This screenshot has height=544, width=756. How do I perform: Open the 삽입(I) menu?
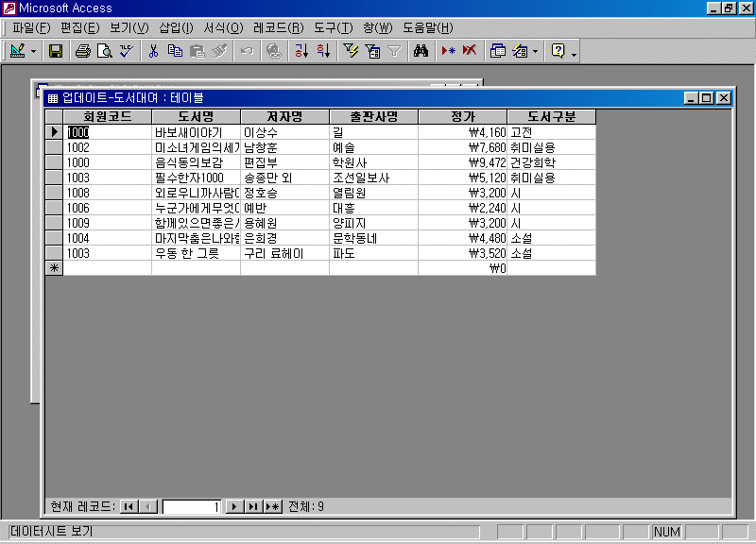(x=176, y=28)
